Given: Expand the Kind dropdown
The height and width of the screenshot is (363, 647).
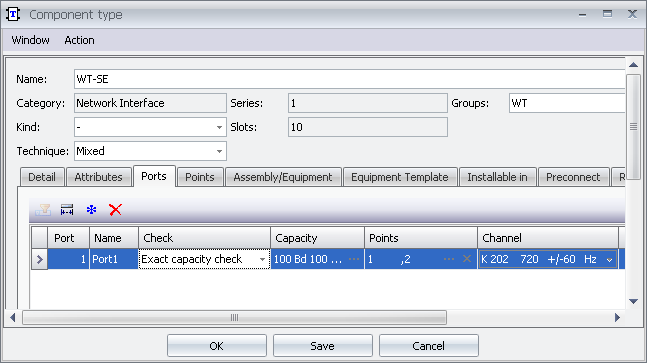Looking at the screenshot, I should click(220, 127).
